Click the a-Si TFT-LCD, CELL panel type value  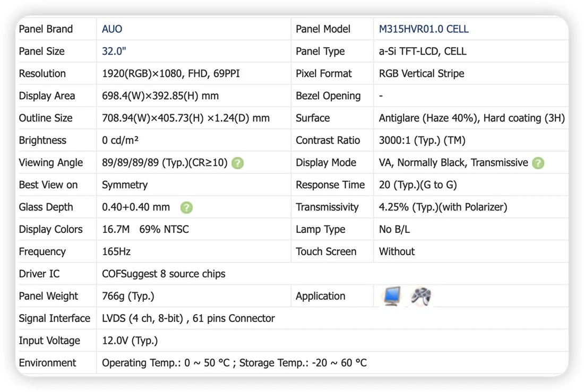(x=423, y=51)
